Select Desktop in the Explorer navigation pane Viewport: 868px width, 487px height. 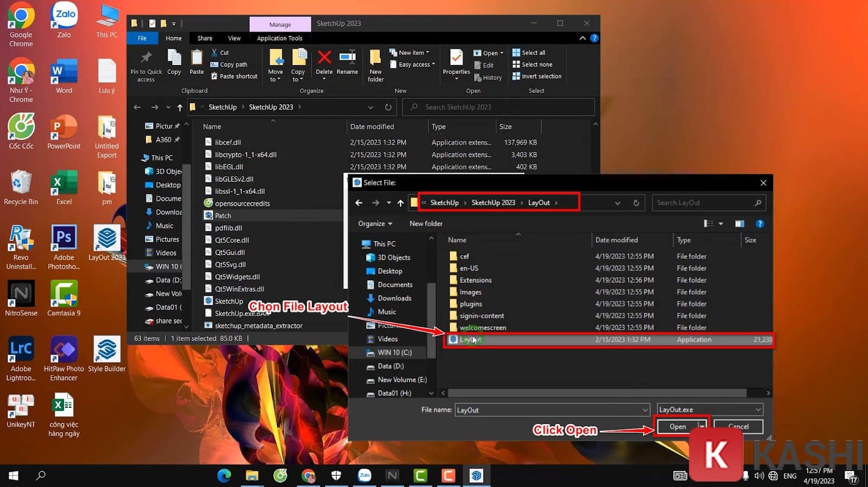[x=168, y=185]
